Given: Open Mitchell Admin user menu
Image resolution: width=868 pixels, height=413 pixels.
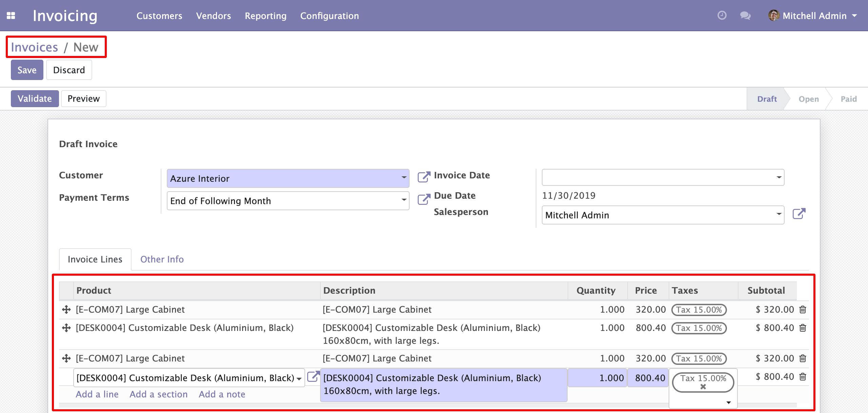Looking at the screenshot, I should (814, 16).
